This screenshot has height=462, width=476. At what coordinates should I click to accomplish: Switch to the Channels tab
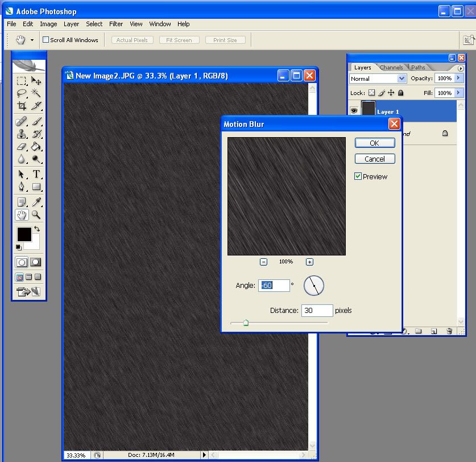[391, 68]
